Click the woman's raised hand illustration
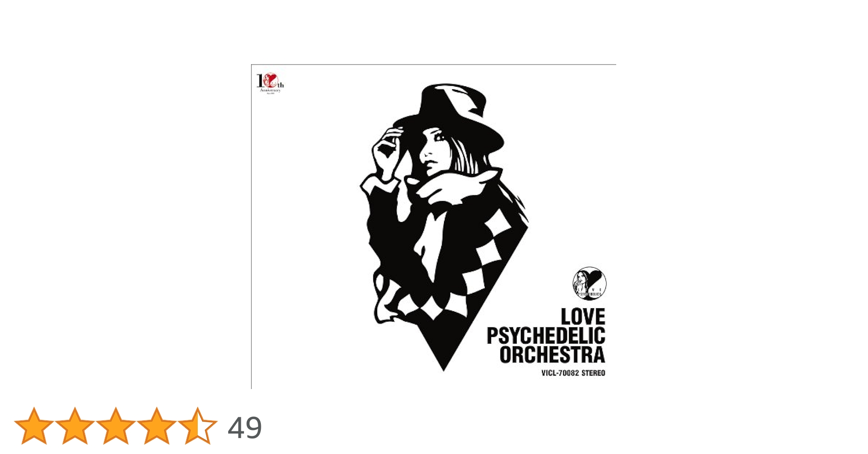The width and height of the screenshot is (868, 454). (x=386, y=152)
